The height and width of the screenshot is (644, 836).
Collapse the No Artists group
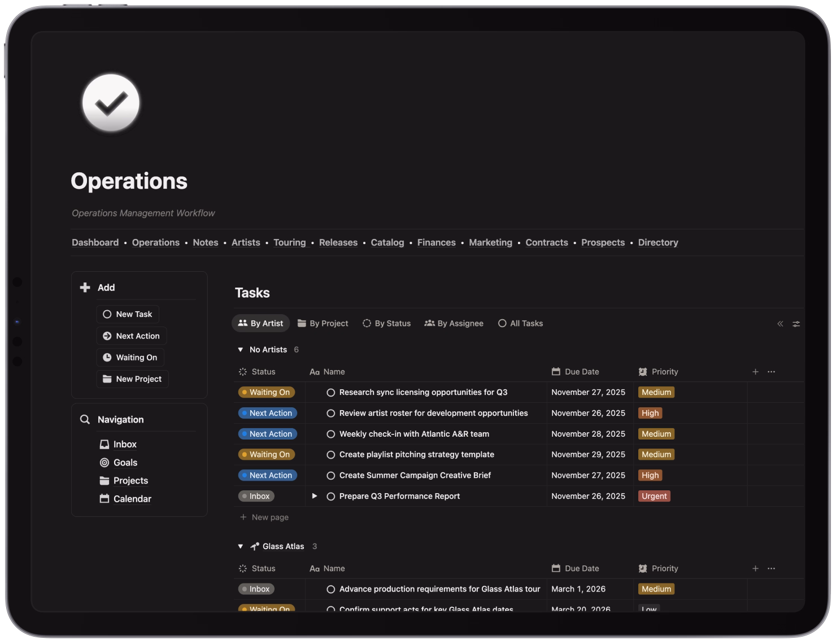coord(241,350)
